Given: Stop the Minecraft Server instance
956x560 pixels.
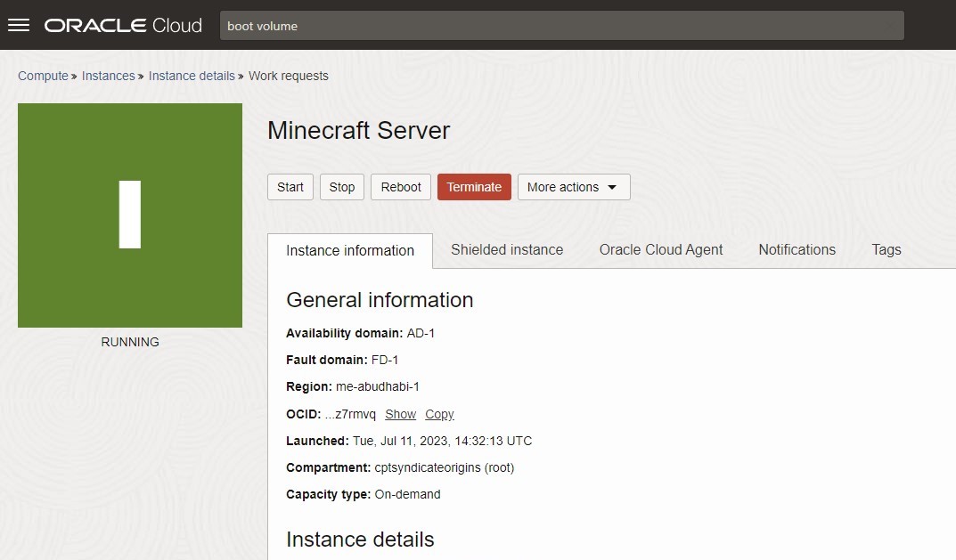Looking at the screenshot, I should point(342,187).
